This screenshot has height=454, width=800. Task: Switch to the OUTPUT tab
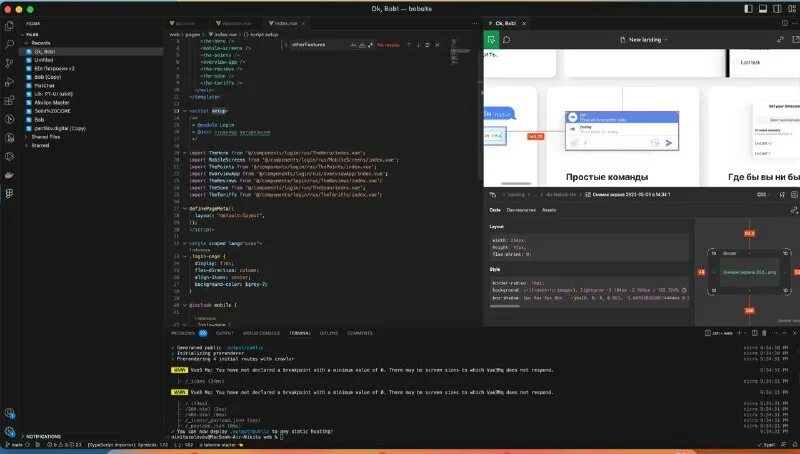[224, 333]
